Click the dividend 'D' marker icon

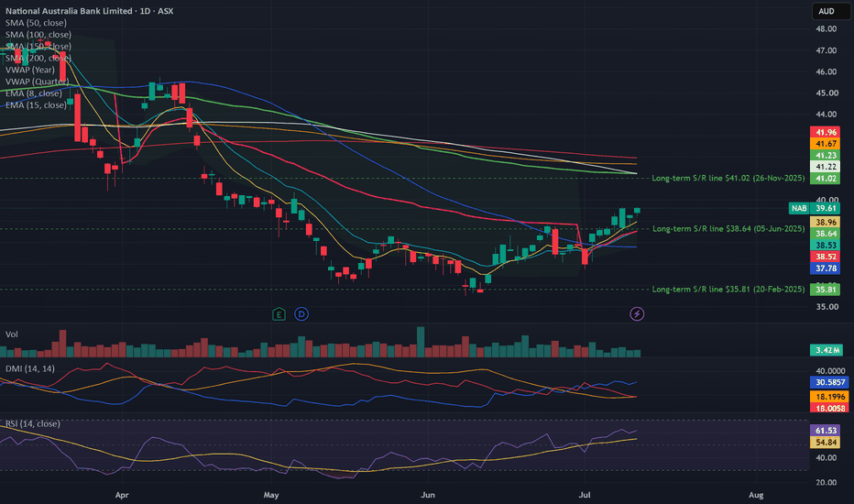[x=301, y=313]
